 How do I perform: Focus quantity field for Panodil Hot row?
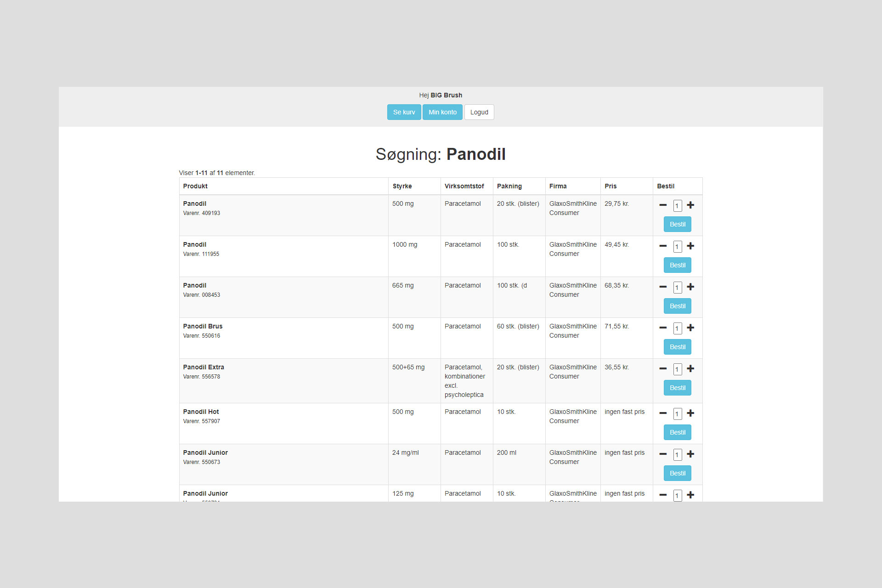pos(677,413)
